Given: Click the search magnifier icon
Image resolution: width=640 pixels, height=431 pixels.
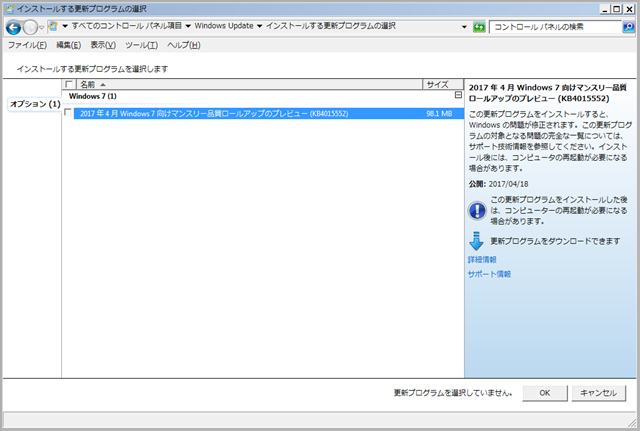Looking at the screenshot, I should (x=629, y=27).
